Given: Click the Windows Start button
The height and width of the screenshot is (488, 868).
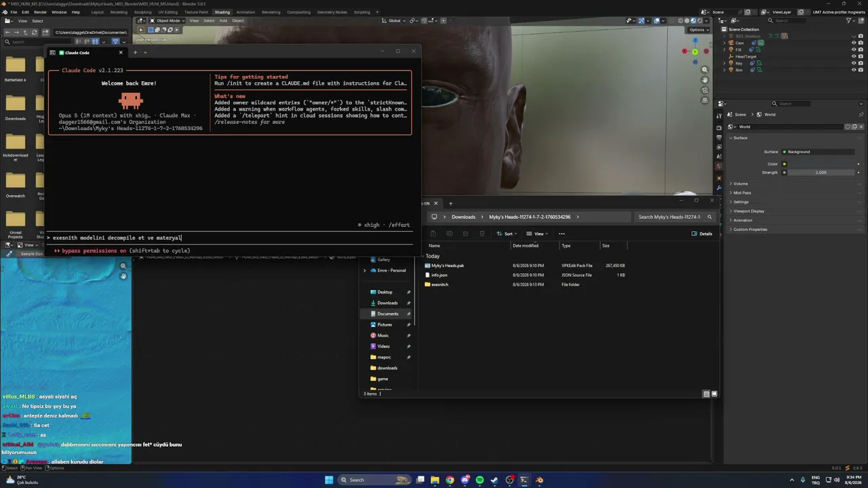Looking at the screenshot, I should pos(329,480).
